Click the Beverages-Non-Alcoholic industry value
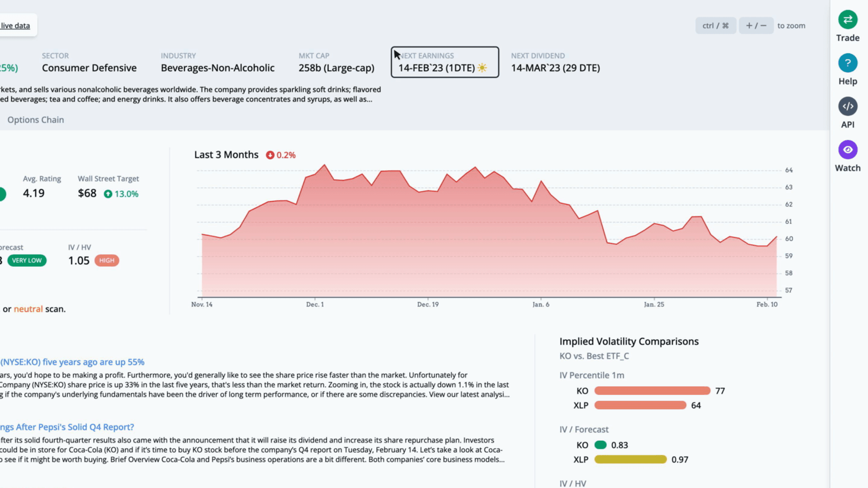868x488 pixels. click(x=217, y=68)
